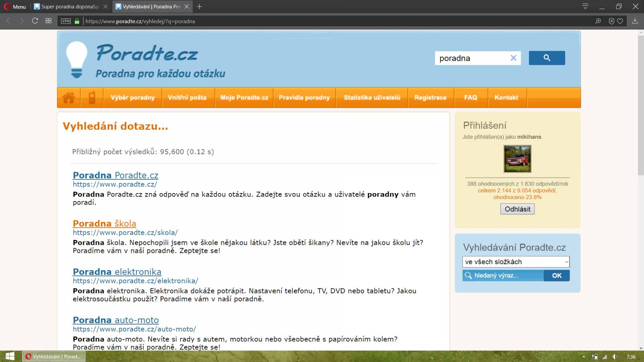Open Registrace menu item
The width and height of the screenshot is (644, 362).
coord(430,97)
